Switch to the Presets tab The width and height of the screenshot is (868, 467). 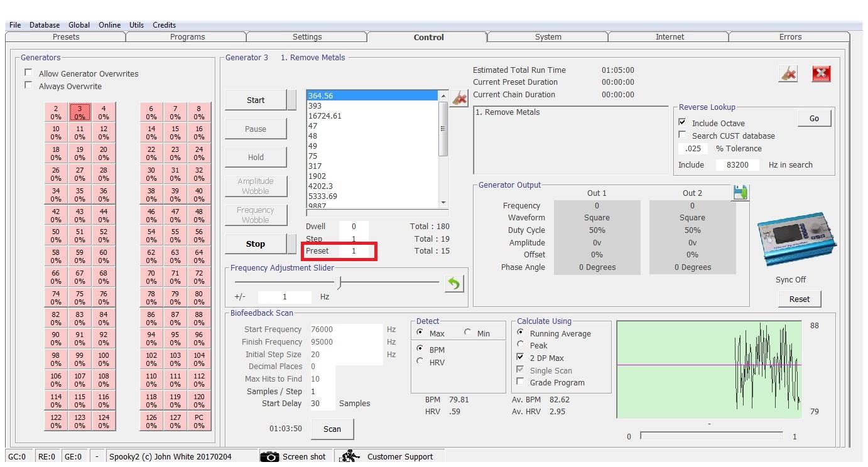click(x=66, y=37)
